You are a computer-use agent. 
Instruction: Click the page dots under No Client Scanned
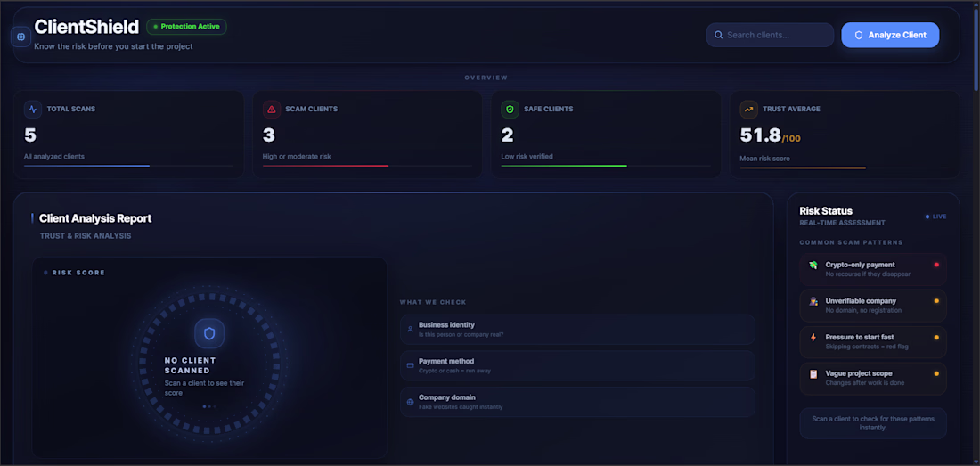click(209, 406)
